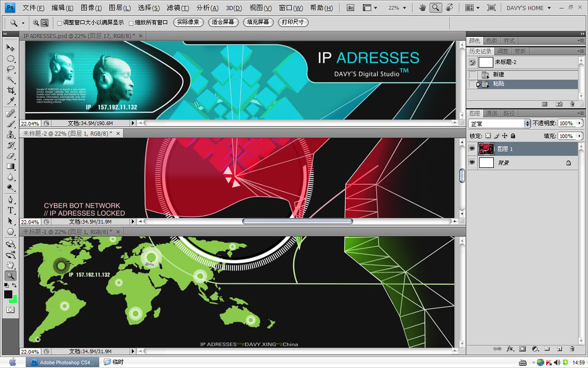Select the Dodge tool
Image resolution: width=588 pixels, height=368 pixels.
[10, 187]
